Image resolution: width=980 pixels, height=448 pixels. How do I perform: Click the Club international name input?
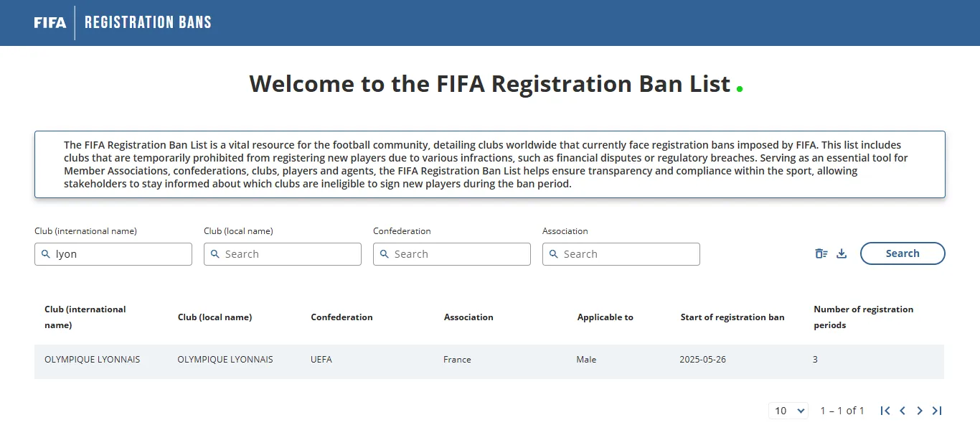pos(113,254)
